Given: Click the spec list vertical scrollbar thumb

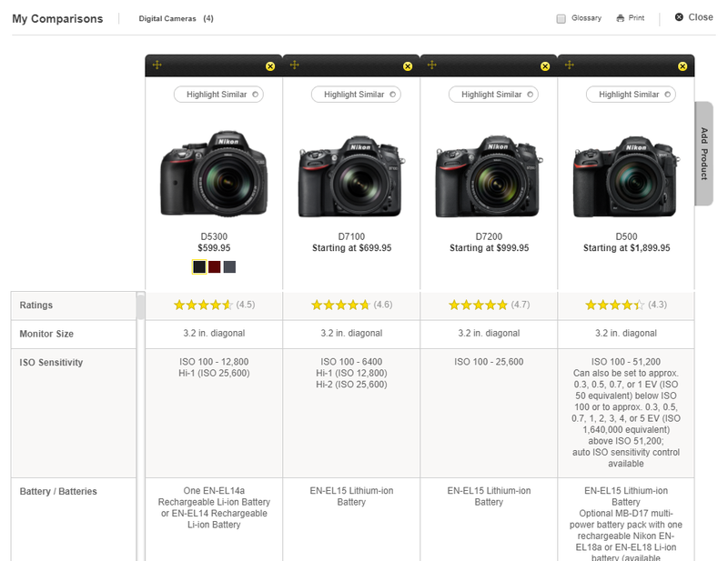Looking at the screenshot, I should point(141,306).
